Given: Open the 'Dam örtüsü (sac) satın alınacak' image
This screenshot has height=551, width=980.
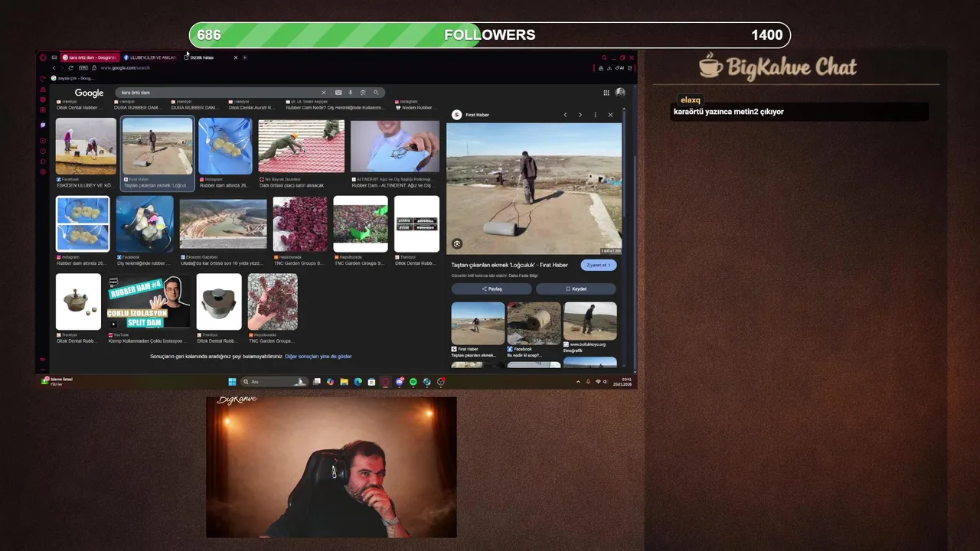Looking at the screenshot, I should click(x=301, y=146).
